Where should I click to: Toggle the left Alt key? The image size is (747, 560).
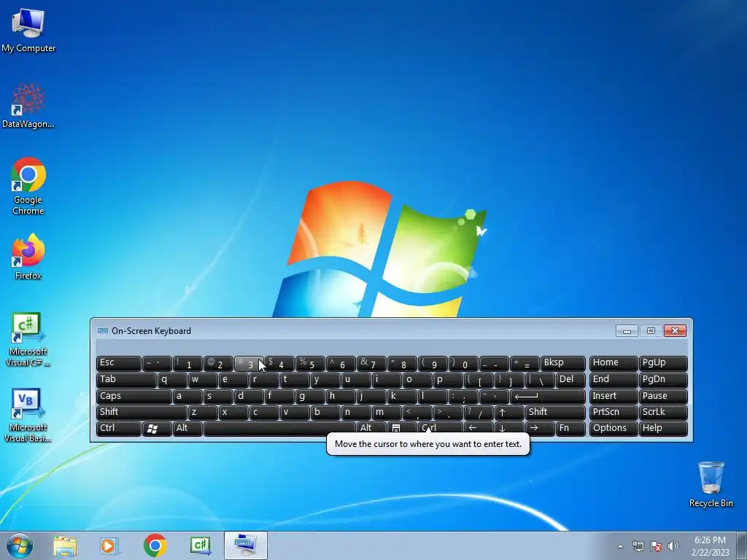click(187, 428)
